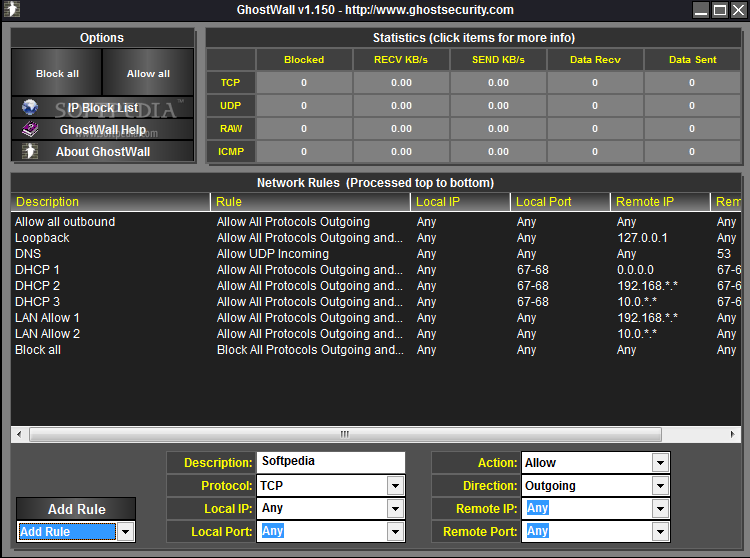Expand the Local IP dropdown
This screenshot has width=750, height=558.
tap(395, 509)
